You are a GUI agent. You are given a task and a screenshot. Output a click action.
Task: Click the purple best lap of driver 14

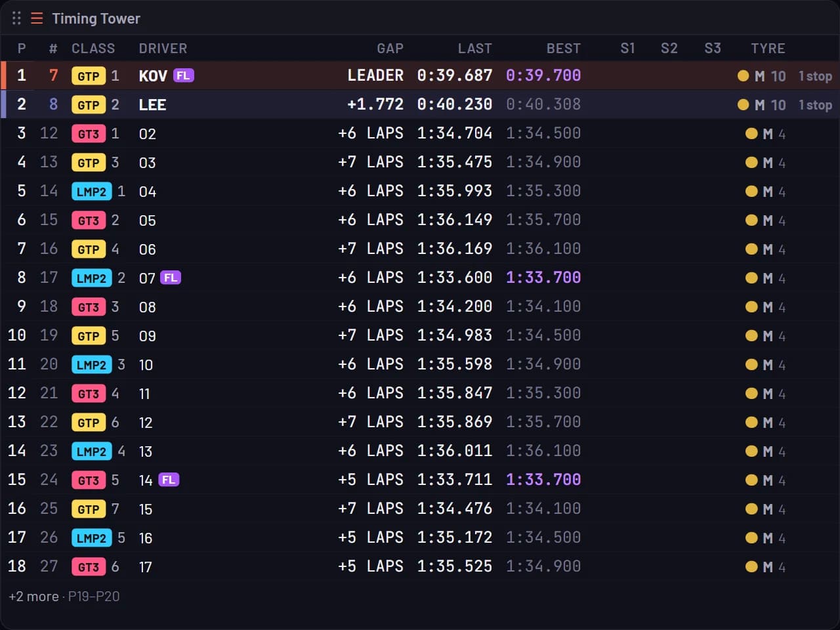click(x=543, y=480)
